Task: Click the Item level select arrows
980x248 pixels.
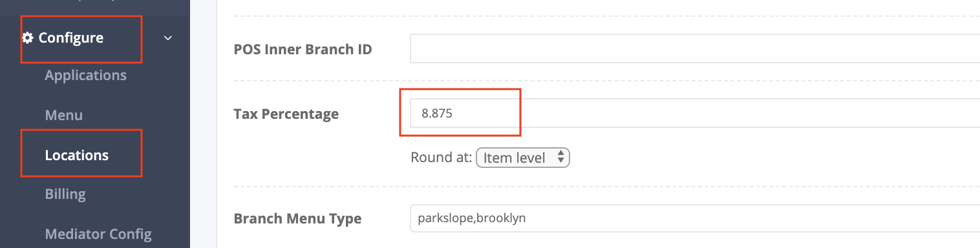Action: [560, 158]
